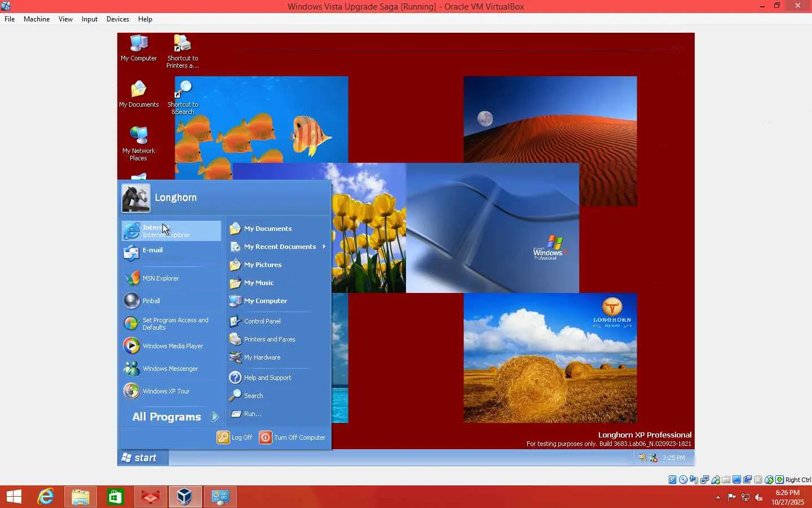This screenshot has width=812, height=508.
Task: Start Pinball from the Start menu
Action: [171, 301]
